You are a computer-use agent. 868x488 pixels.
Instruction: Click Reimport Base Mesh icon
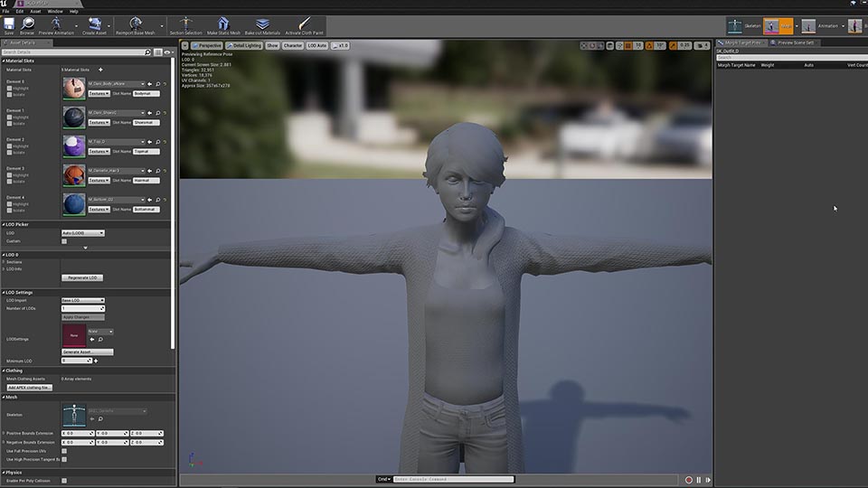(136, 25)
